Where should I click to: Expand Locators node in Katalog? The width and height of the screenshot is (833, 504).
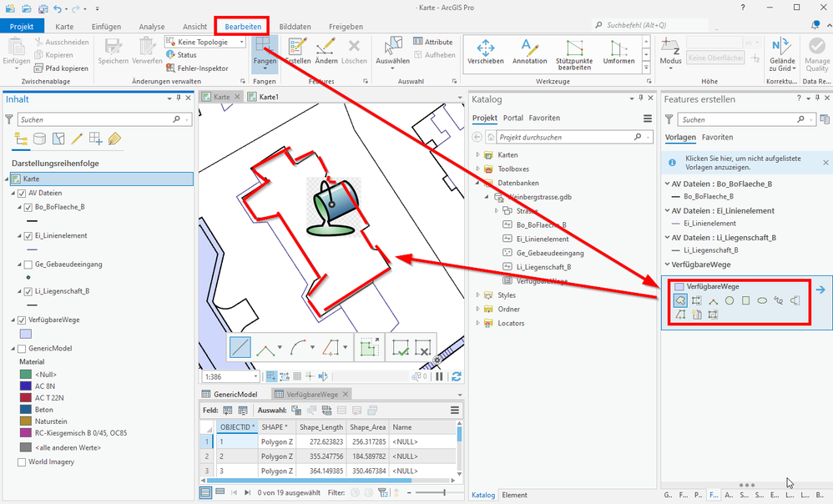pyautogui.click(x=477, y=323)
